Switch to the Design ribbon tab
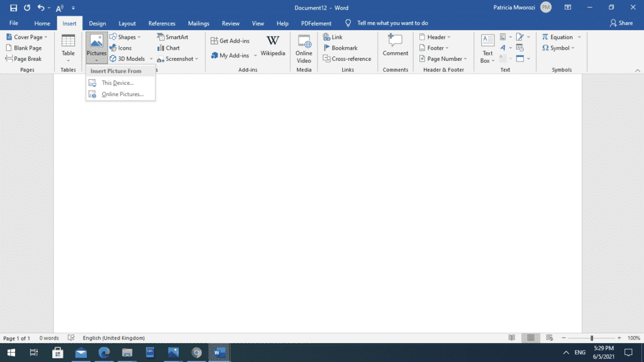 click(97, 23)
